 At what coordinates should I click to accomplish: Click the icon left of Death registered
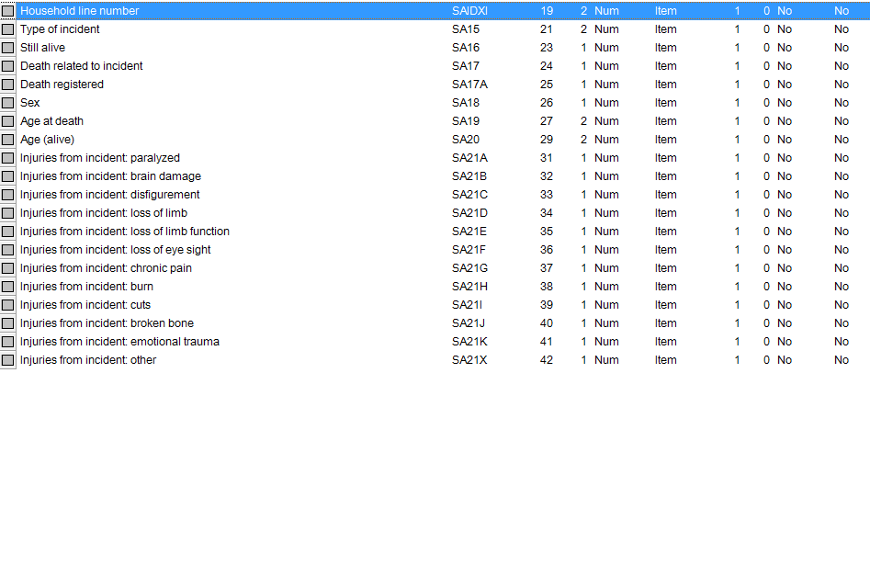(x=8, y=85)
